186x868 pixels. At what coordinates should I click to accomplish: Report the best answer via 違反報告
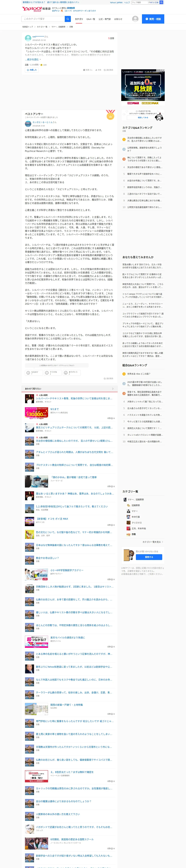click(108, 378)
